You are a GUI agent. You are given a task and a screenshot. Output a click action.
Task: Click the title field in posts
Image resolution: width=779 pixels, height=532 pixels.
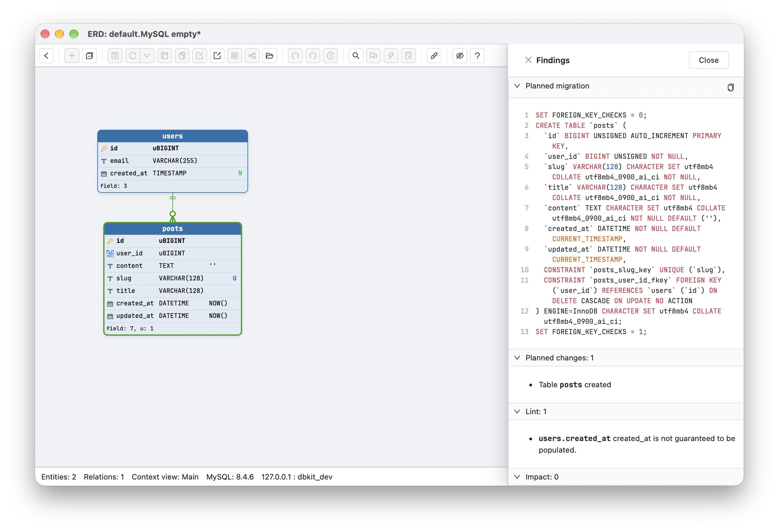(173, 291)
